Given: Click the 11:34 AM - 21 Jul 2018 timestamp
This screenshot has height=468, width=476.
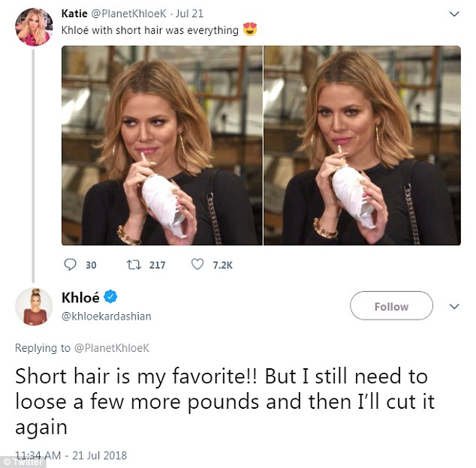Looking at the screenshot, I should click(71, 455).
